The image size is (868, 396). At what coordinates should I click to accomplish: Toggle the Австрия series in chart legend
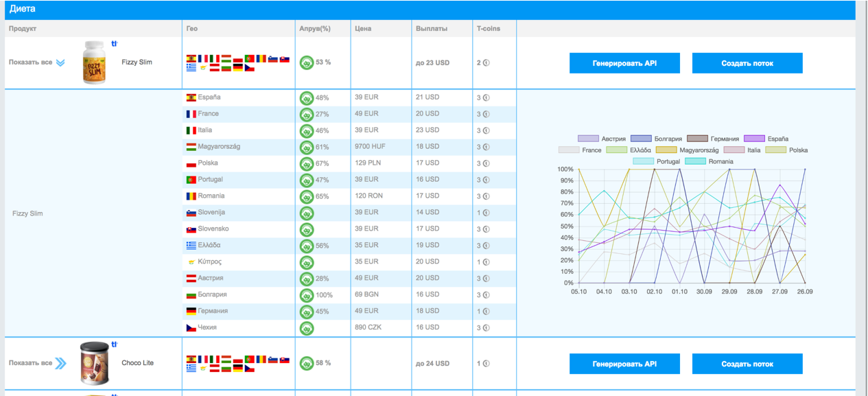click(602, 139)
